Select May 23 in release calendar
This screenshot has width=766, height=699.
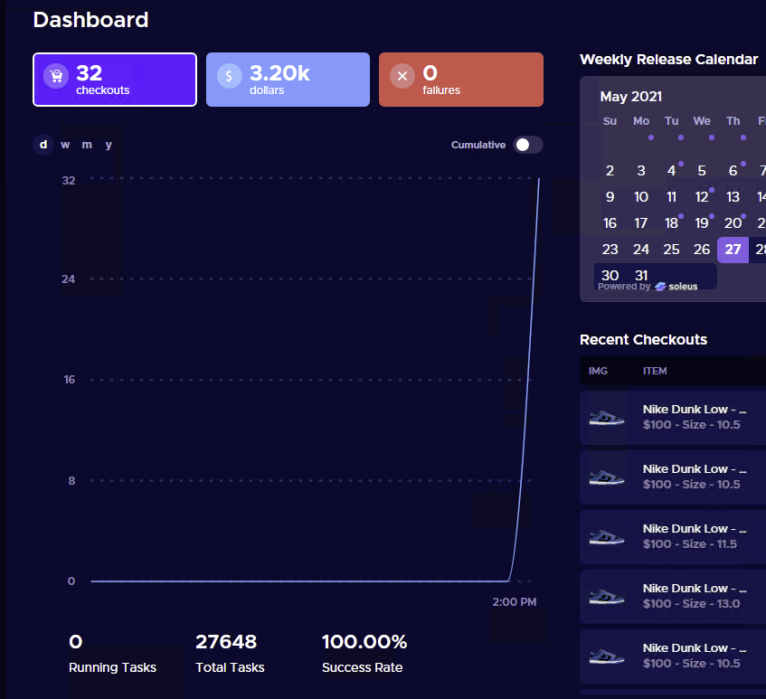(610, 250)
